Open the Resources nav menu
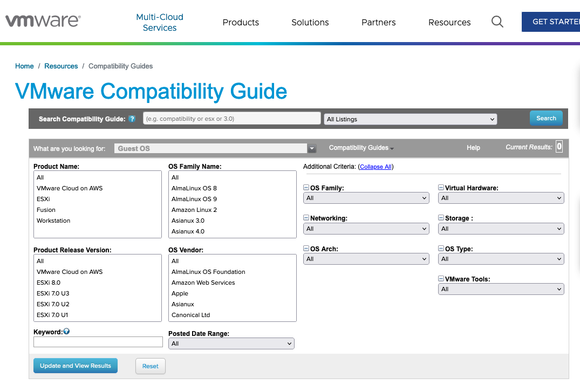This screenshot has width=580, height=392. pyautogui.click(x=449, y=23)
